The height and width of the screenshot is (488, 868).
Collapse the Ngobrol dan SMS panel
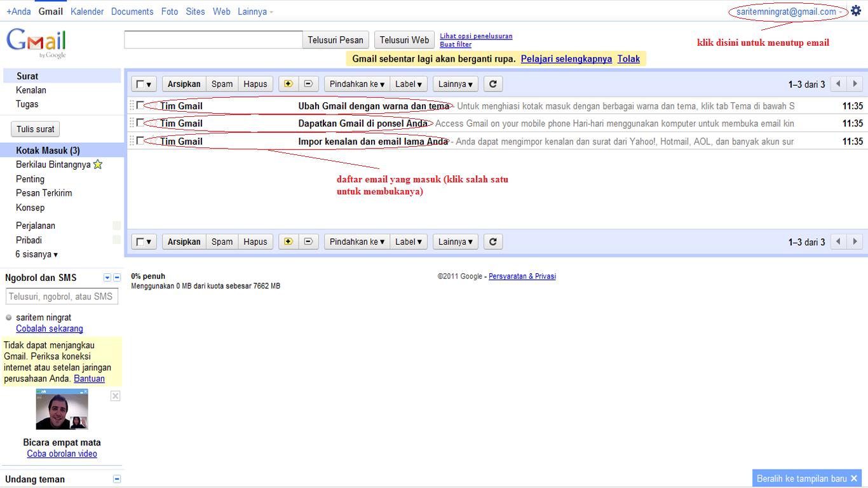[117, 278]
